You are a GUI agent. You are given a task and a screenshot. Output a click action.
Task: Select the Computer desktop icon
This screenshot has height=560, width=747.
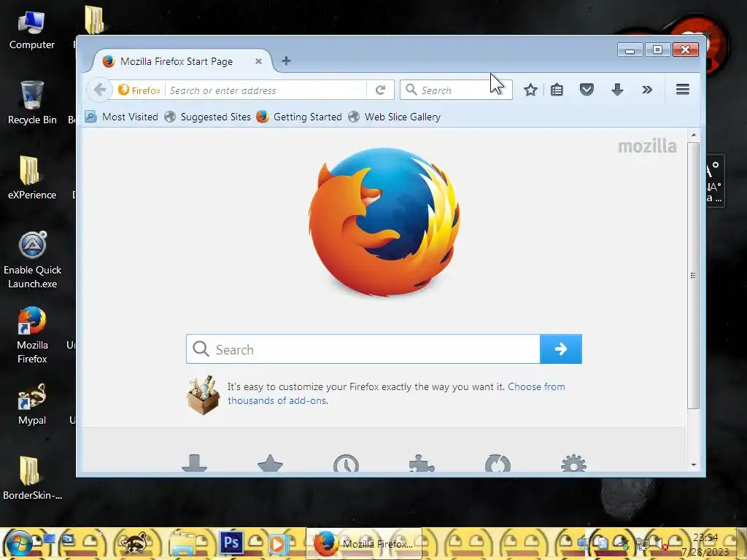click(x=32, y=30)
